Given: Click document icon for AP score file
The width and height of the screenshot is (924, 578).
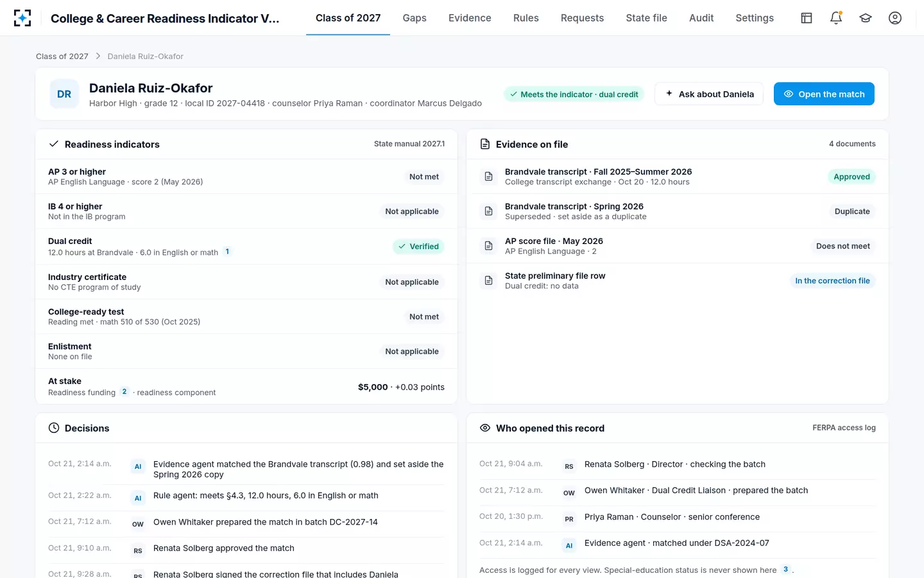Looking at the screenshot, I should (x=488, y=246).
